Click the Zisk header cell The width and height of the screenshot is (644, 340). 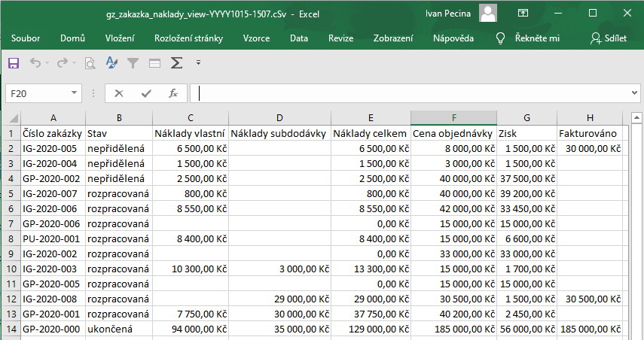coord(527,133)
